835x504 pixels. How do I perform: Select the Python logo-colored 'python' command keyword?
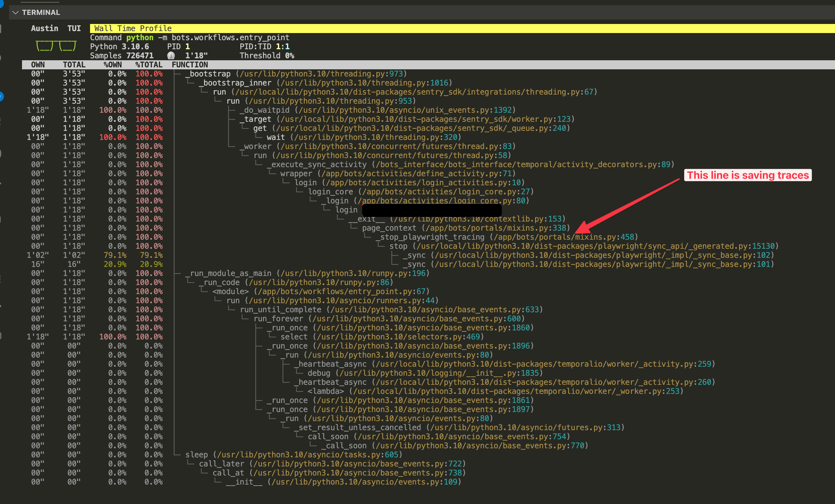(x=140, y=37)
